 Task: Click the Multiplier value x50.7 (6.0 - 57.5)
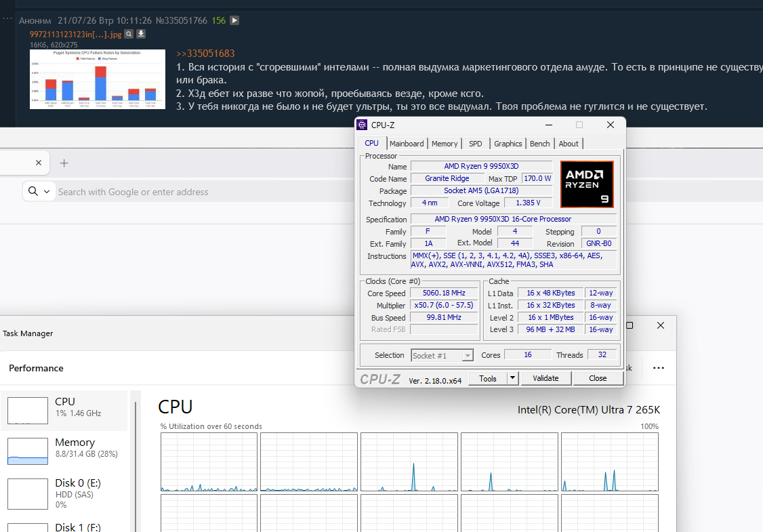click(444, 305)
